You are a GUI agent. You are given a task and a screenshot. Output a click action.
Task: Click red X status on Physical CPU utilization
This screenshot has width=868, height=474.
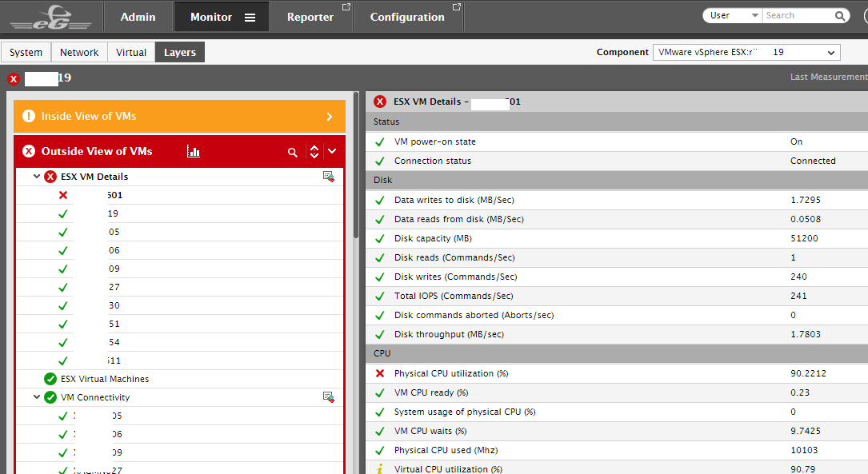[380, 373]
